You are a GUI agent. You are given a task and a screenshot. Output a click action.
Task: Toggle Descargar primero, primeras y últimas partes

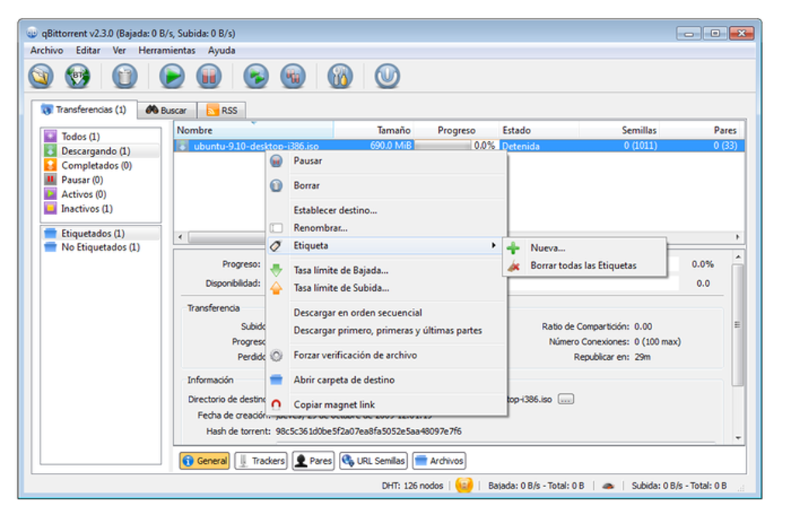click(386, 330)
